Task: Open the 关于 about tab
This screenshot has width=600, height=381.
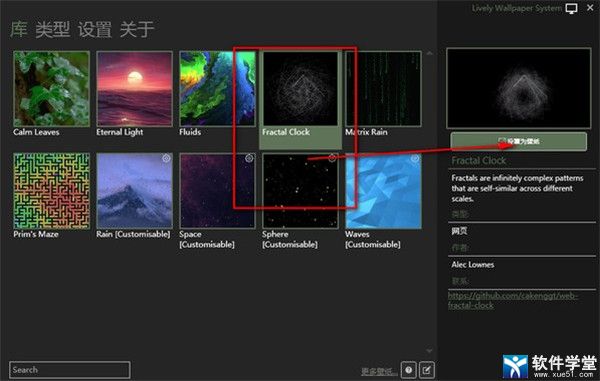Action: [x=137, y=29]
